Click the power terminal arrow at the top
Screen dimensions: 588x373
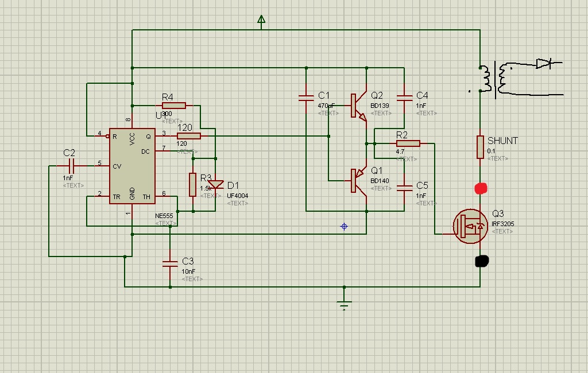(261, 21)
